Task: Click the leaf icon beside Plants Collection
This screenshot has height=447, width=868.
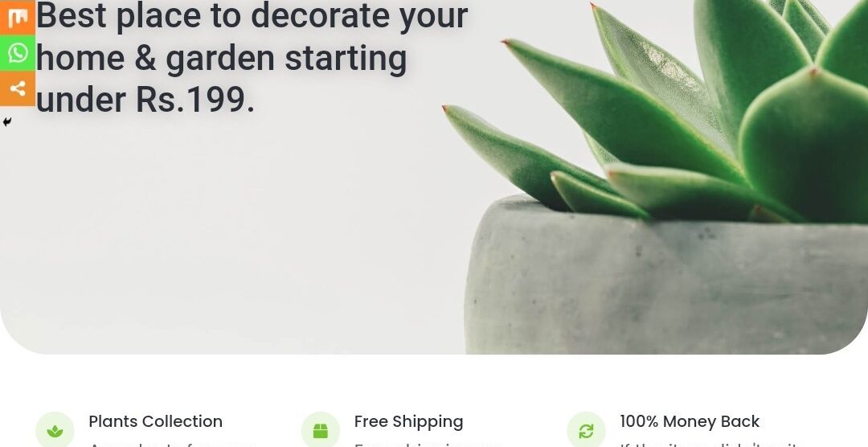Action: 55,431
